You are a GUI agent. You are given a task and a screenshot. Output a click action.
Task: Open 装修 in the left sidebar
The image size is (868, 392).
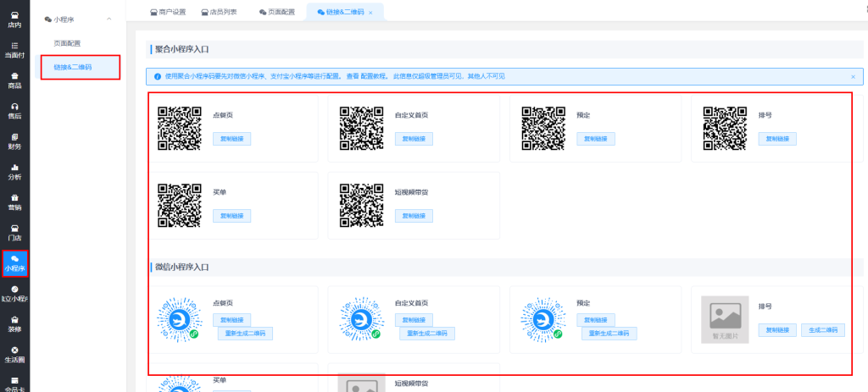(14, 323)
